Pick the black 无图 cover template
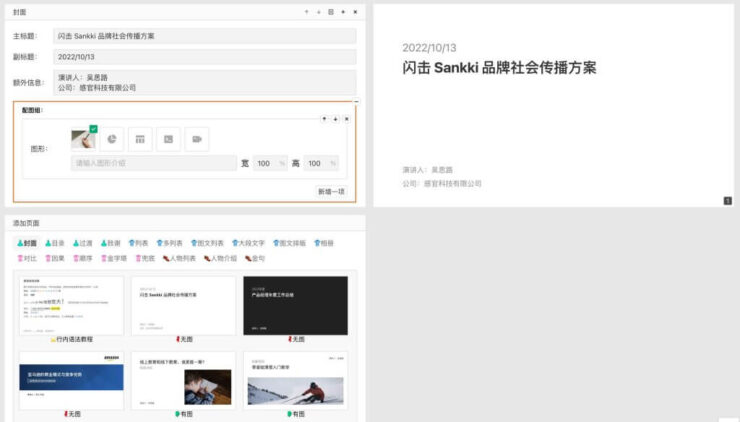 point(295,305)
